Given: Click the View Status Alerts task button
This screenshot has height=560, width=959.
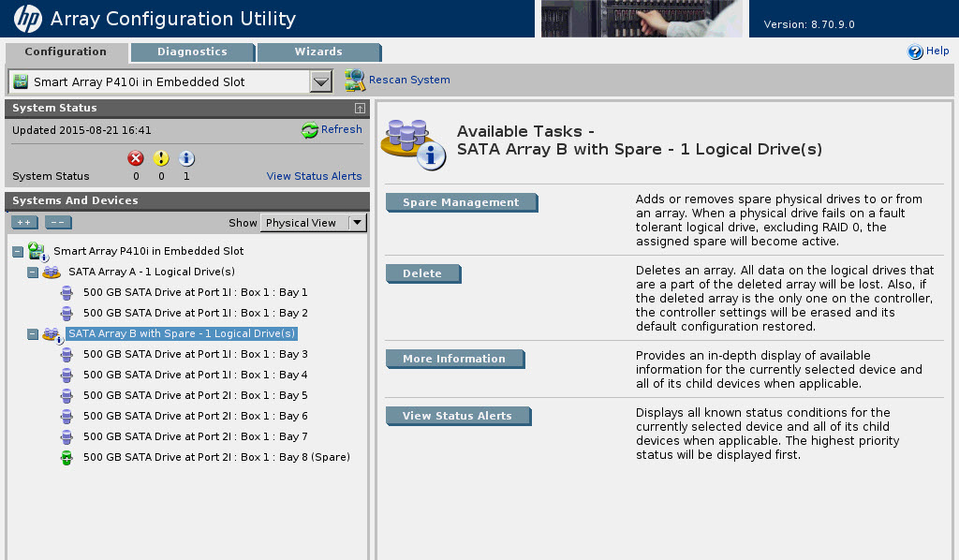Looking at the screenshot, I should tap(457, 416).
